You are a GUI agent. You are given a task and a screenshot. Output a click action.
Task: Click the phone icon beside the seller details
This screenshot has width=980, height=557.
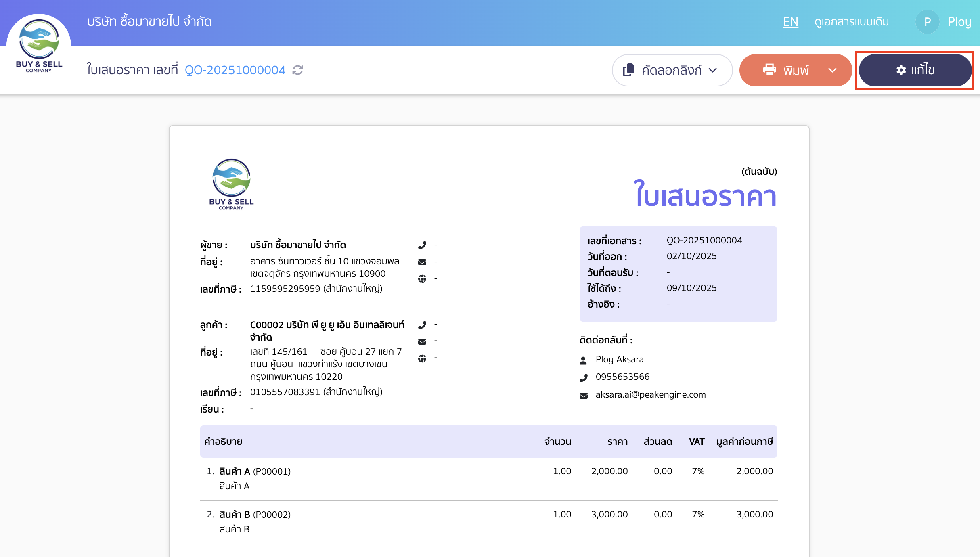[423, 245]
